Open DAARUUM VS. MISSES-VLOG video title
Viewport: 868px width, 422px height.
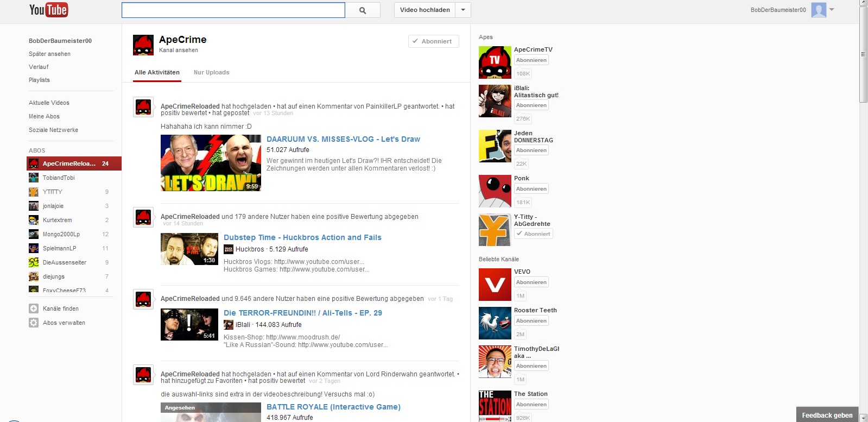[x=343, y=139]
